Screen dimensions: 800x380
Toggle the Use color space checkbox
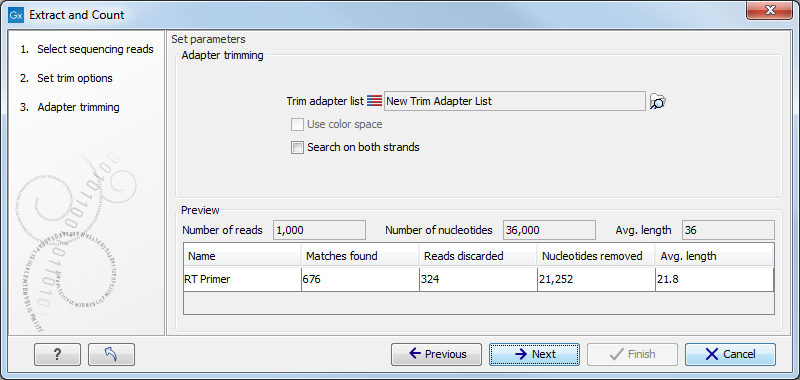(297, 124)
